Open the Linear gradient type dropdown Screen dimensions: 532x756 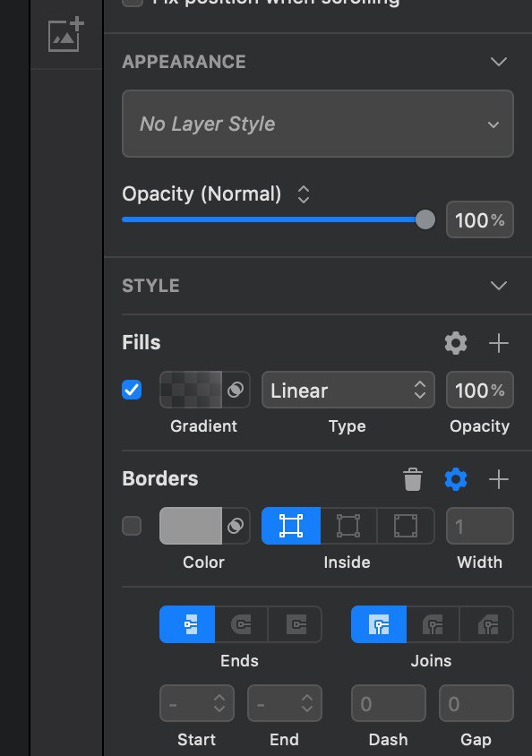pyautogui.click(x=348, y=390)
